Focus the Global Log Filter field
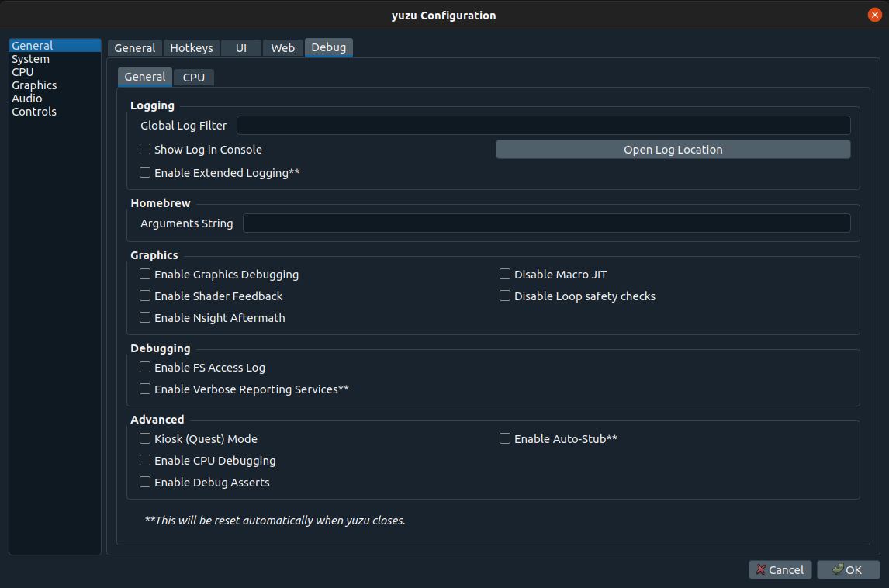This screenshot has width=889, height=588. point(543,126)
